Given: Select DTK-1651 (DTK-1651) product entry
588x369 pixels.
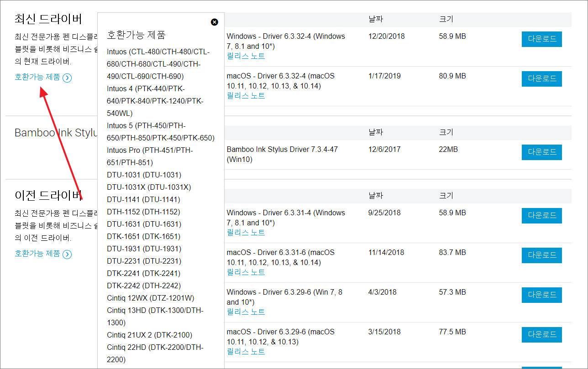Looking at the screenshot, I should point(143,237).
